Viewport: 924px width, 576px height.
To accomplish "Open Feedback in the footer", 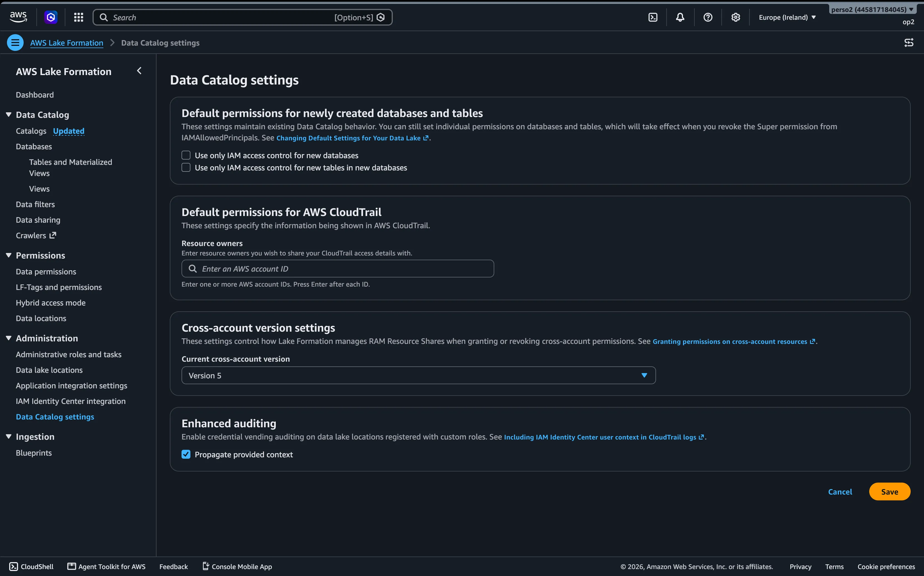I will pyautogui.click(x=174, y=567).
